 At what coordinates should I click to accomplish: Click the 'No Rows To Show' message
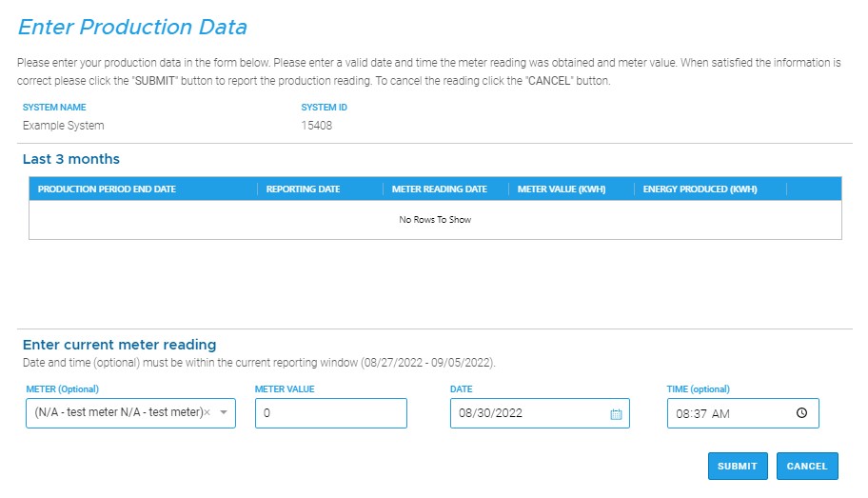click(x=435, y=220)
